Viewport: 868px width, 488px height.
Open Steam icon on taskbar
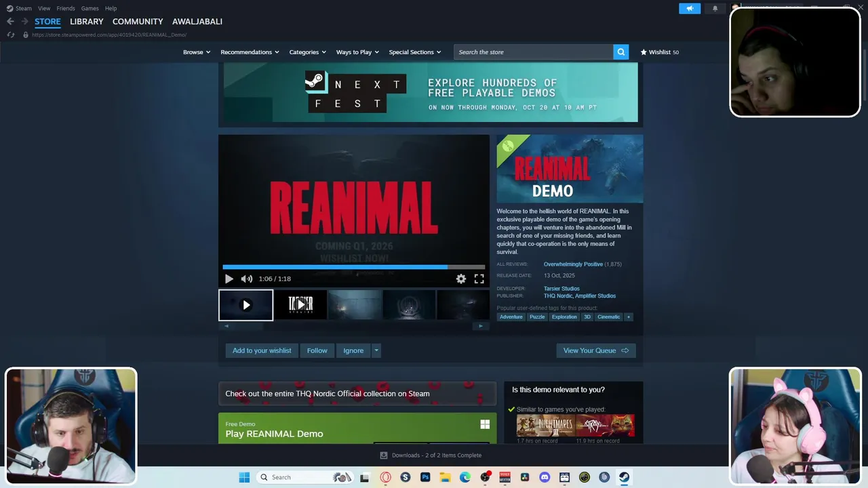click(x=624, y=477)
